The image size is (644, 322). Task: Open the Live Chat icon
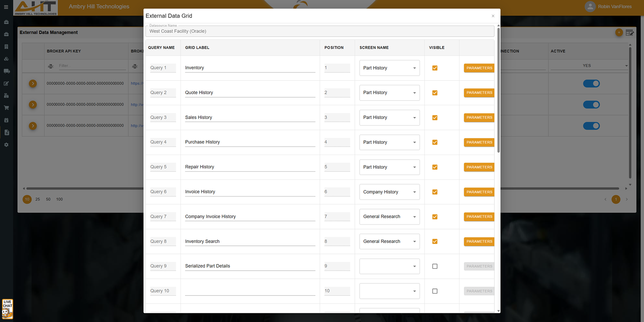(x=7, y=309)
